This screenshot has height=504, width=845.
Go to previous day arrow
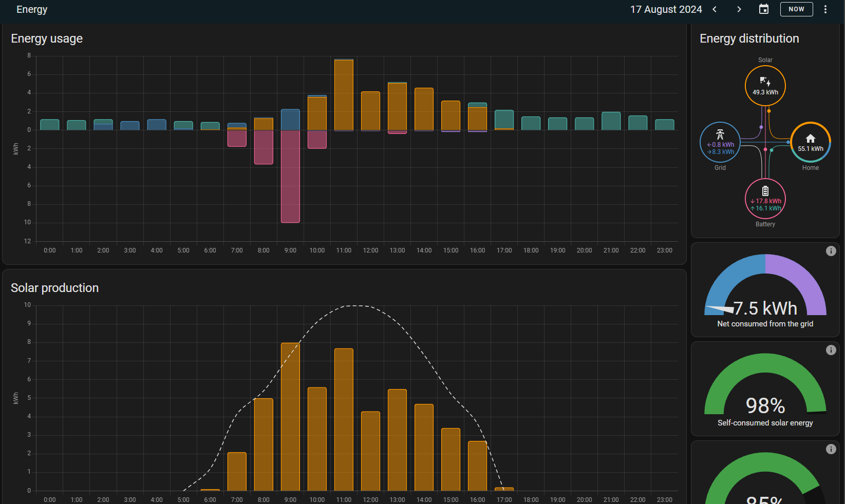(715, 9)
